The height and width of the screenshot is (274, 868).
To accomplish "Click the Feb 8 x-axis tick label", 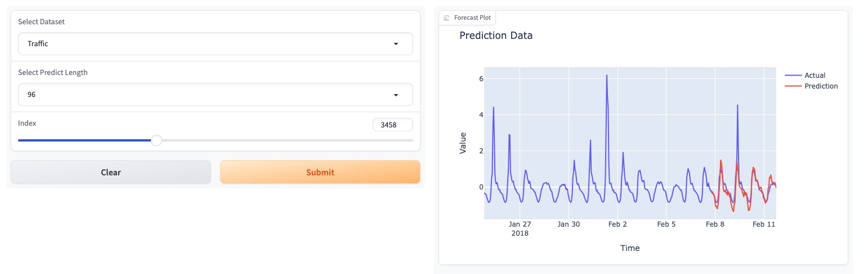I will point(715,224).
